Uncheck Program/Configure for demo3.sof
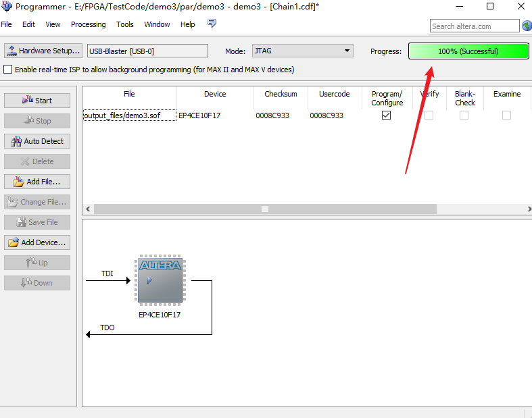 [386, 115]
